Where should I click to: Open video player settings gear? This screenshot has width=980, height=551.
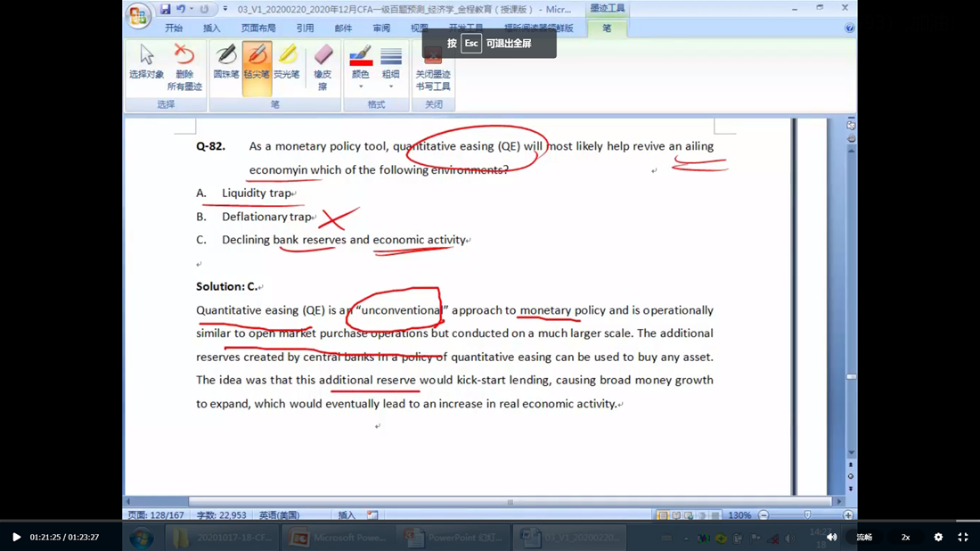pyautogui.click(x=938, y=538)
